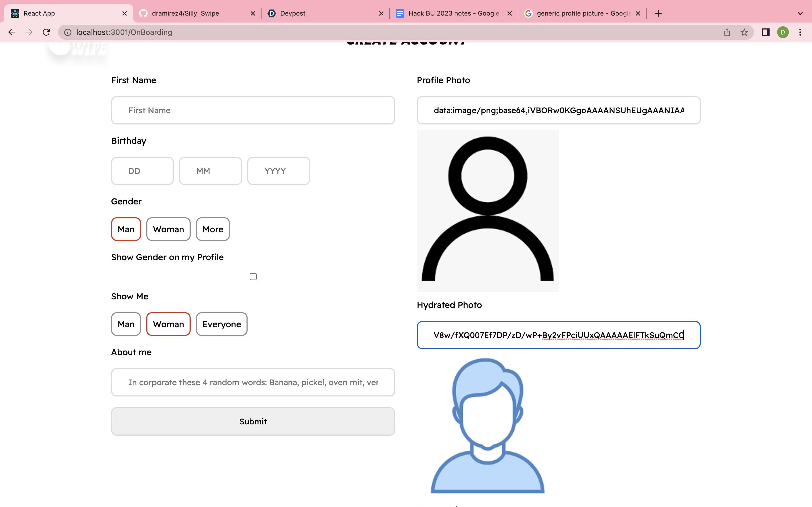The height and width of the screenshot is (507, 812).
Task: Click the hydrated photo avatar image
Action: click(487, 425)
